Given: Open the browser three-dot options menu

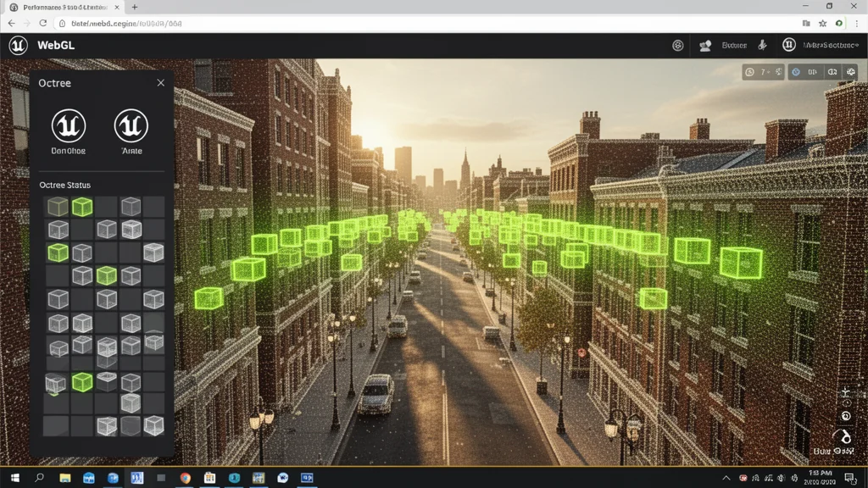Looking at the screenshot, I should click(858, 25).
